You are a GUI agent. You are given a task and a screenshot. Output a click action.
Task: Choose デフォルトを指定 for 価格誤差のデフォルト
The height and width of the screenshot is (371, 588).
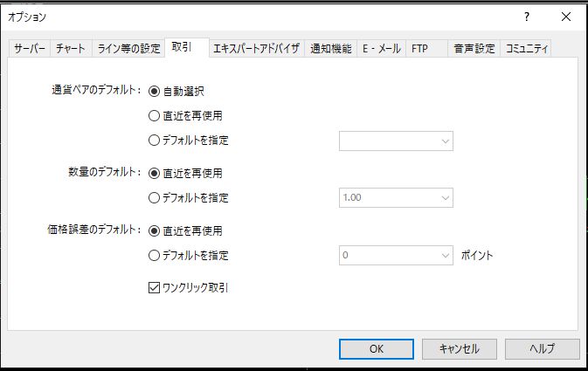tap(155, 256)
